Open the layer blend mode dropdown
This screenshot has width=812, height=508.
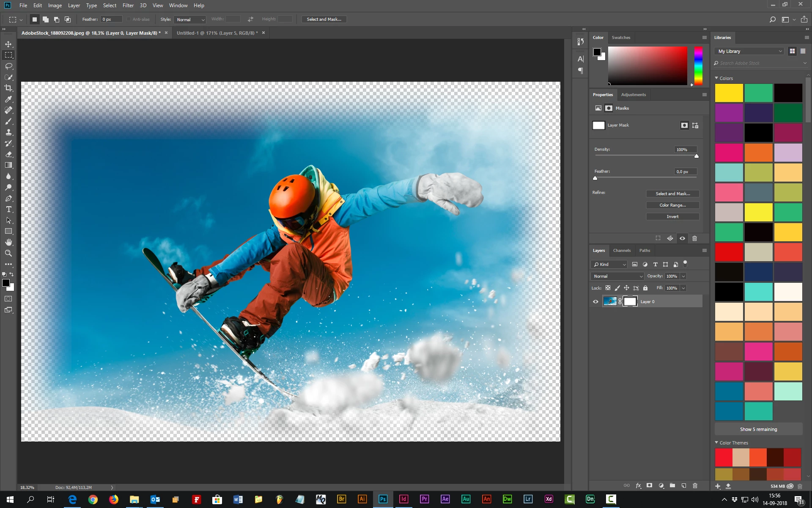617,276
